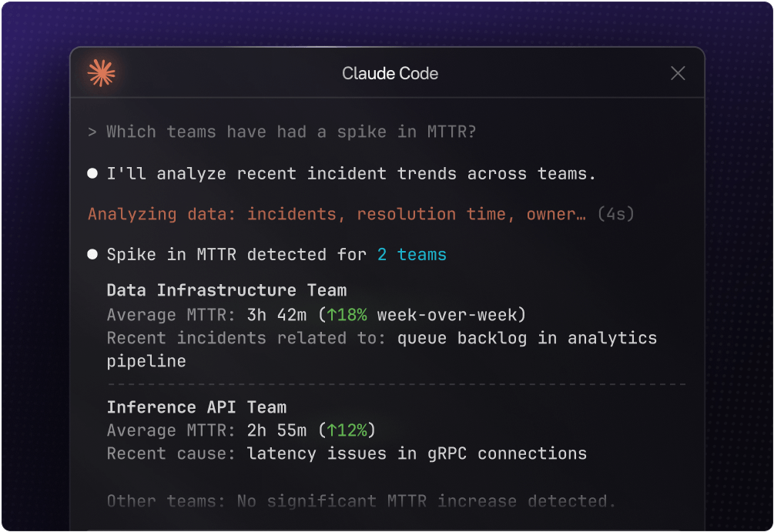
Task: Select the Data Infrastructure Team heading
Action: tap(226, 290)
